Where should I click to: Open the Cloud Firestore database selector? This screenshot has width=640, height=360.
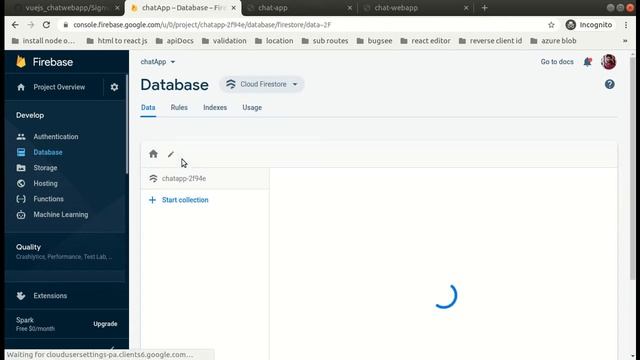coord(262,84)
